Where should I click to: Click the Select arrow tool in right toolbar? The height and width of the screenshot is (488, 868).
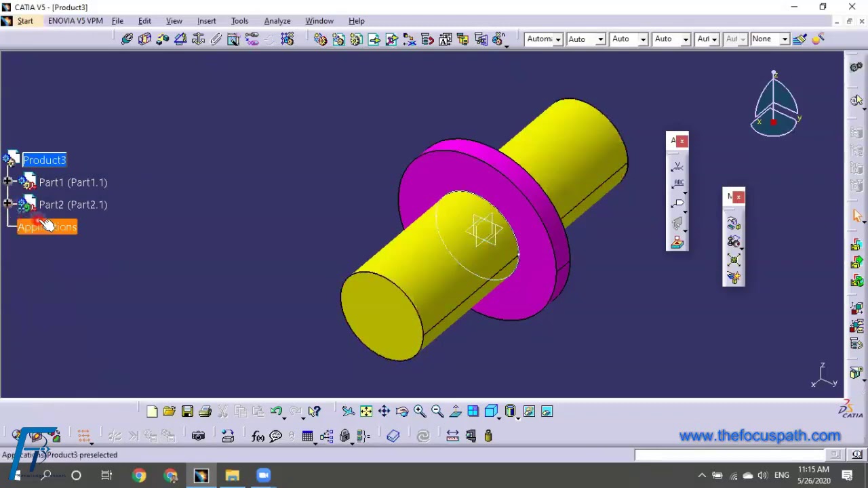[856, 216]
